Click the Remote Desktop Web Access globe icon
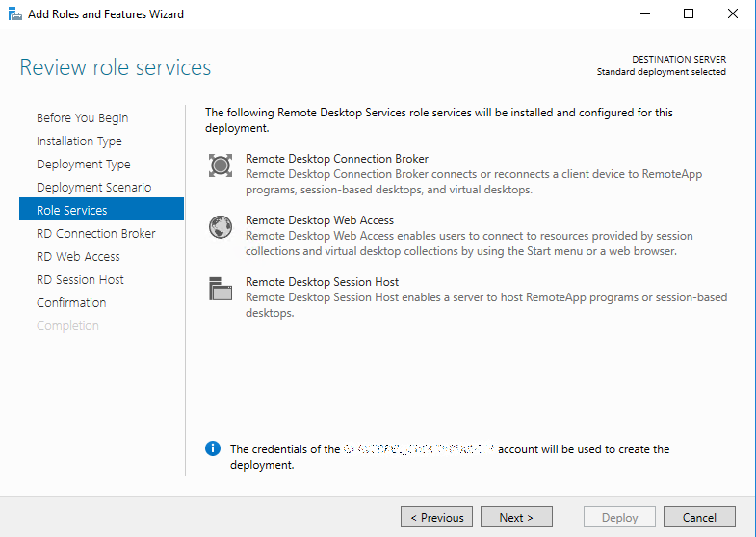The image size is (756, 537). pyautogui.click(x=221, y=227)
